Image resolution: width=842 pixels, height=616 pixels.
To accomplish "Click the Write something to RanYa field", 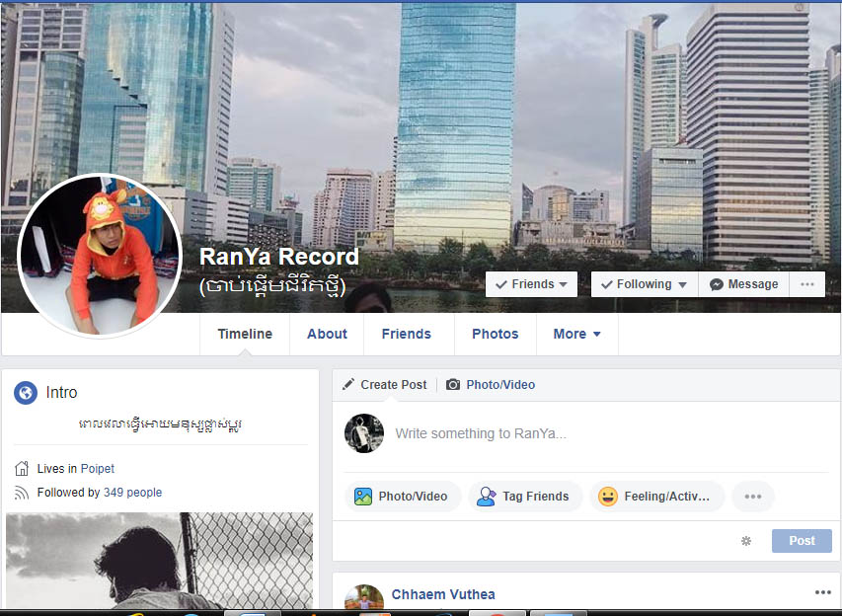I will click(x=612, y=434).
